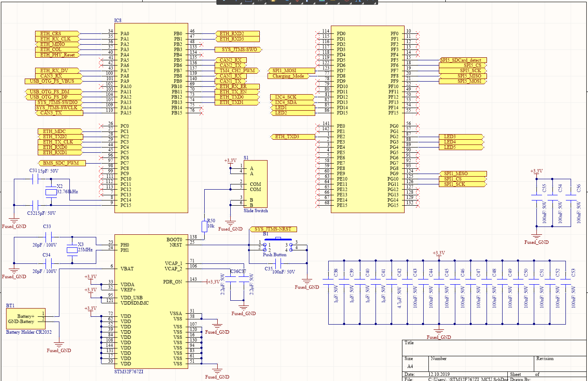Select the X2 32.768kHz crystal
The width and height of the screenshot is (588, 381).
51,191
